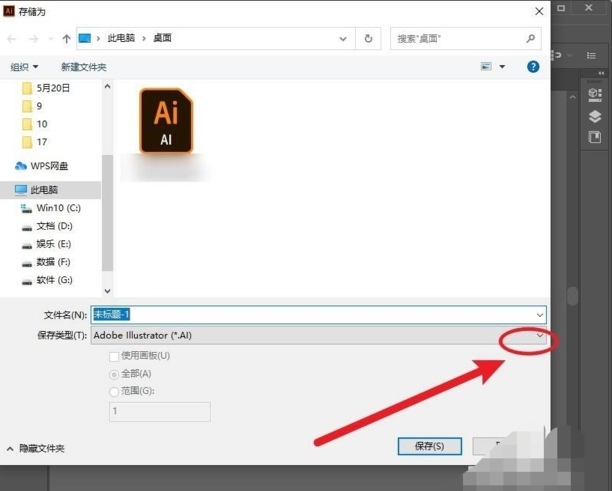Expand the 文件名 dropdown arrow

[540, 315]
